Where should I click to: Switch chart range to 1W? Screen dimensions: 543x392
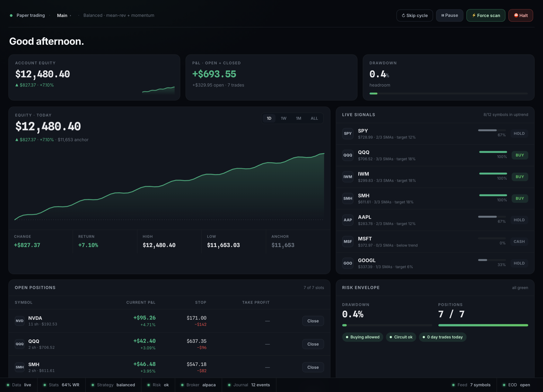[x=284, y=118]
